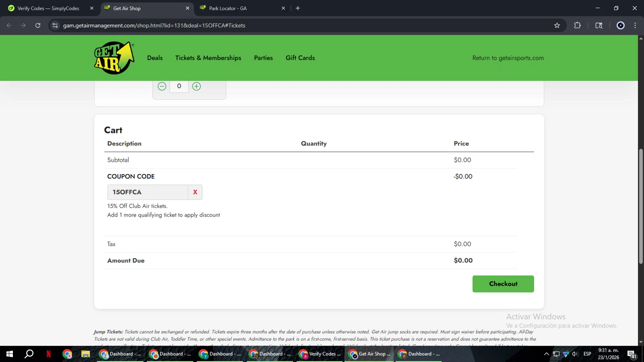Viewport: 644px width, 362px height.
Task: Remove coupon code with red X
Action: click(x=195, y=192)
